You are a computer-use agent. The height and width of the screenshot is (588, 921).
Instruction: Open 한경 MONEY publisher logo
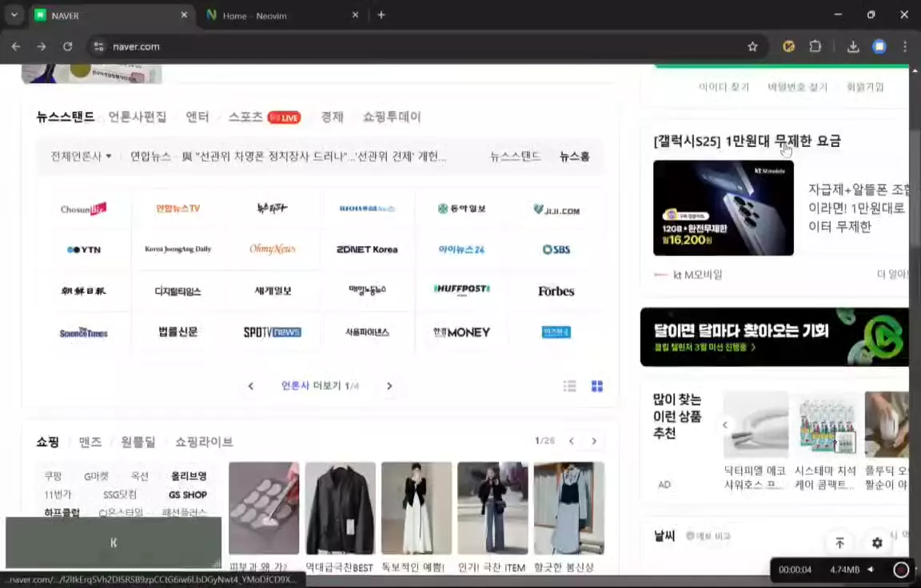pyautogui.click(x=461, y=332)
